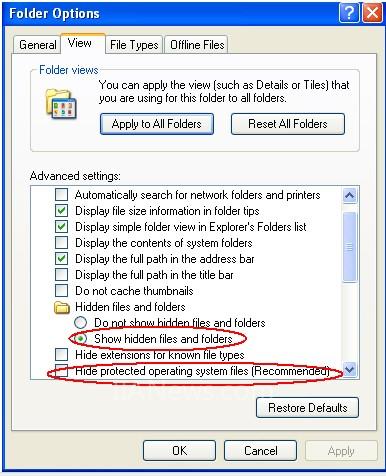Check Hide protected operating system files option
The height and width of the screenshot is (476, 386).
pyautogui.click(x=62, y=371)
